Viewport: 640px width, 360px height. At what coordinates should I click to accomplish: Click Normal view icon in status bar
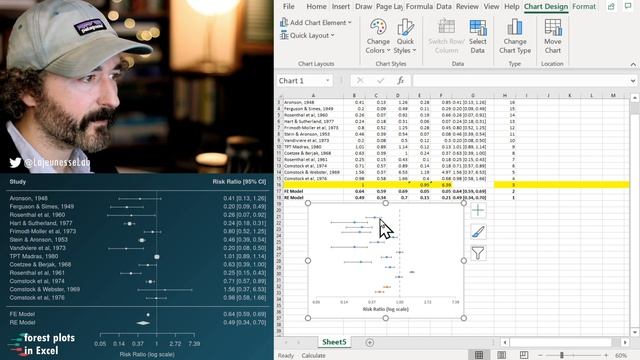pyautogui.click(x=479, y=355)
